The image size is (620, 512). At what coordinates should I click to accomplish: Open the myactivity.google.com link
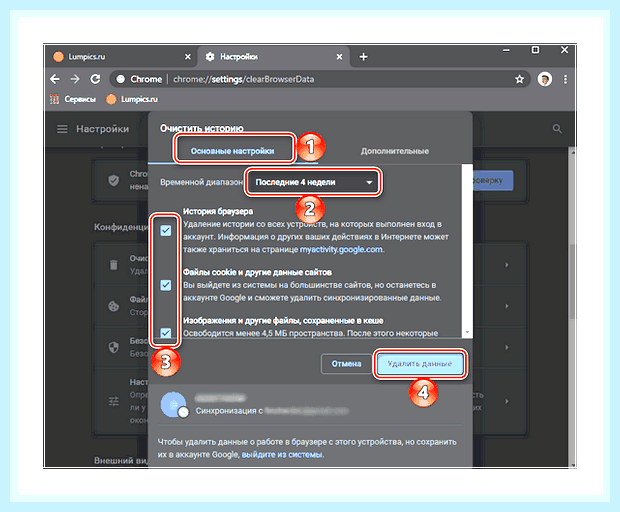click(x=341, y=249)
